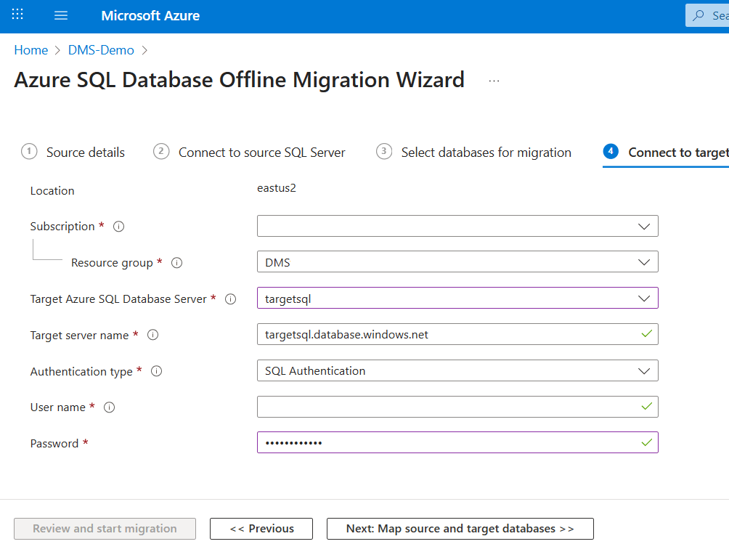The height and width of the screenshot is (560, 729).
Task: Show info for Target server name
Action: pos(152,336)
